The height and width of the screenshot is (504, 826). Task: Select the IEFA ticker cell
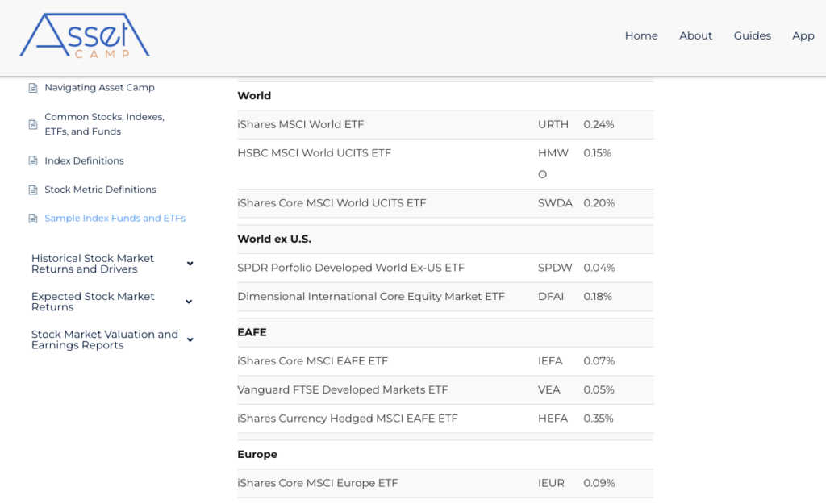pyautogui.click(x=550, y=361)
